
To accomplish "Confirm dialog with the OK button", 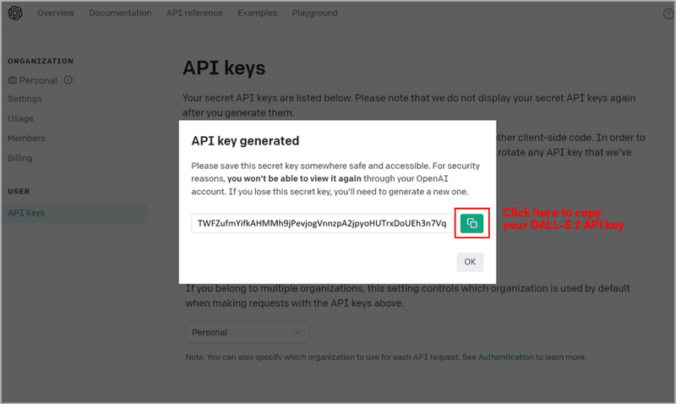I will pyautogui.click(x=470, y=262).
